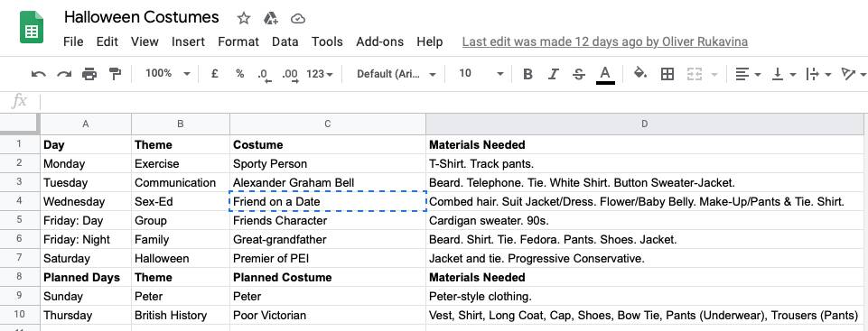
Task: Check the cloud save status icon
Action: coord(298,18)
